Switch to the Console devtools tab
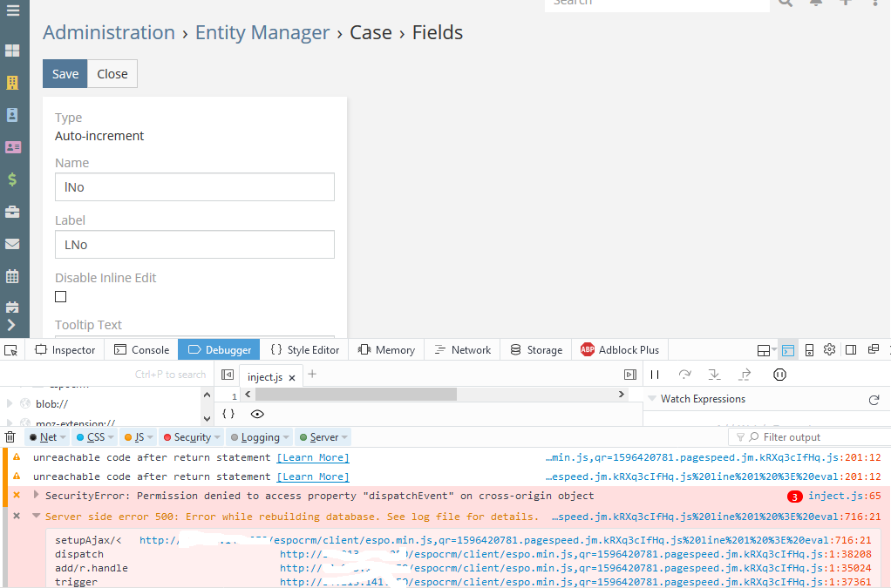Viewport: 891px width, 588px height. pyautogui.click(x=141, y=349)
